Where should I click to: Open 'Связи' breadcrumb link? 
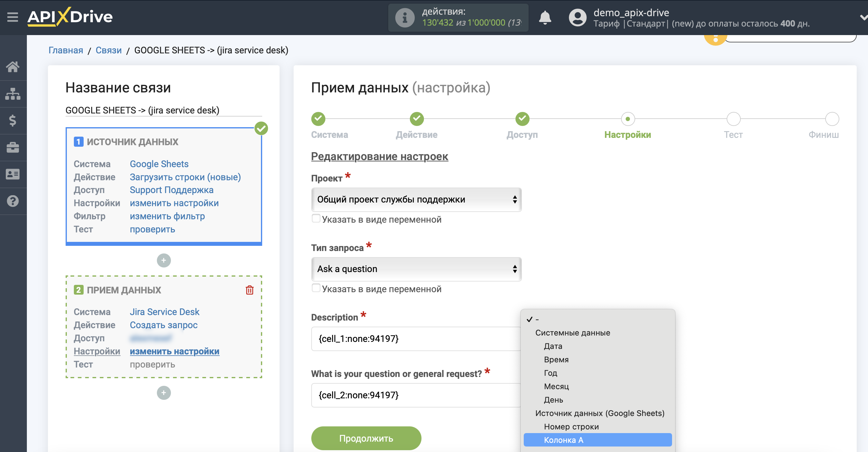pyautogui.click(x=109, y=51)
